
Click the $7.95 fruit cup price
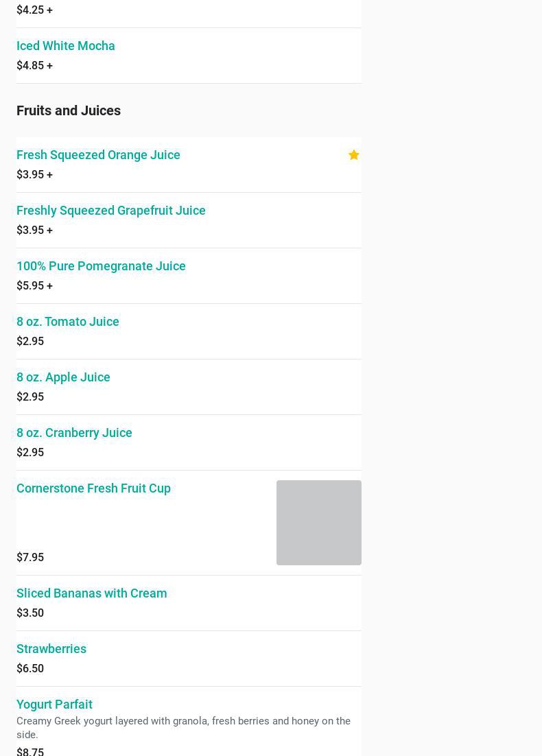30,557
